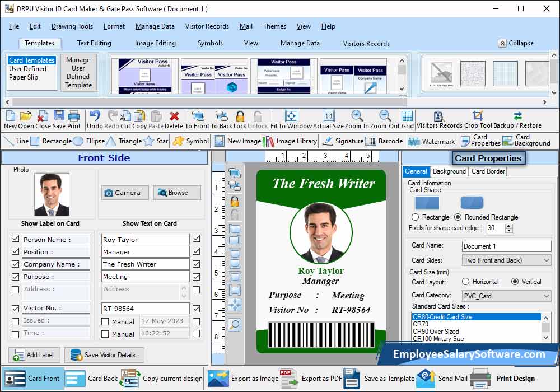Open Visitors Records toolbar icon
Viewport: 560px width, 392px height.
tap(438, 116)
